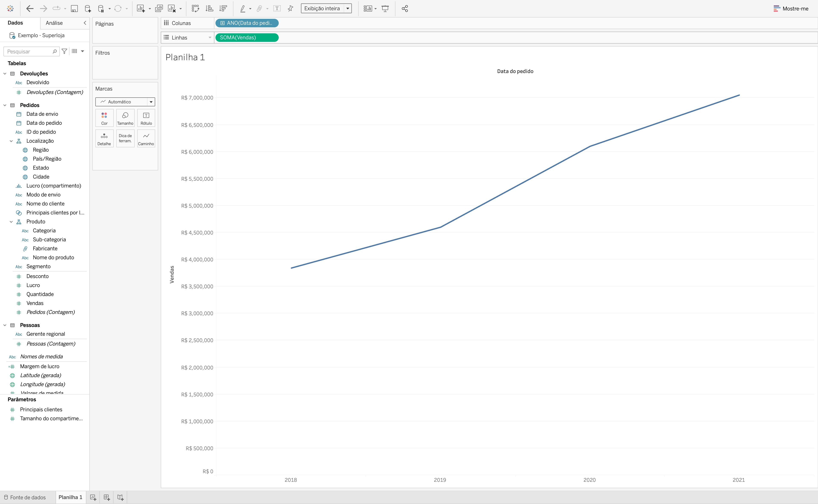Click the New worksheet toolbar icon
The height and width of the screenshot is (504, 818).
(x=141, y=9)
